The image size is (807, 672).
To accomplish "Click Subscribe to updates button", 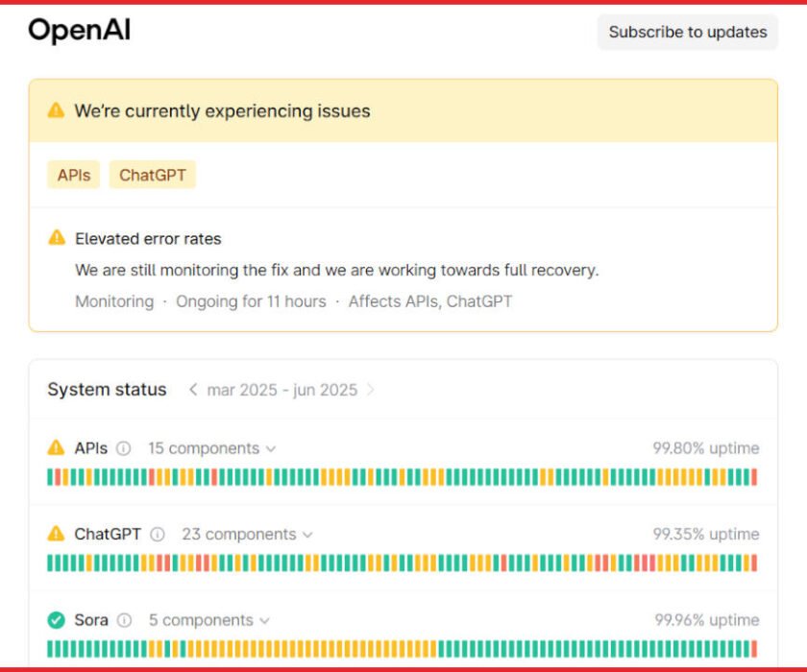I will [688, 32].
